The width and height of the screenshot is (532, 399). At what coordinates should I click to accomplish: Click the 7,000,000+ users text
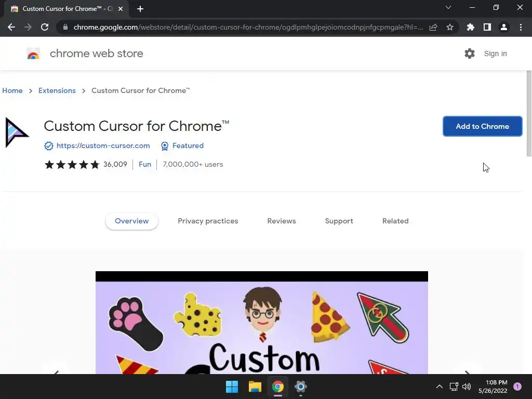pos(193,164)
